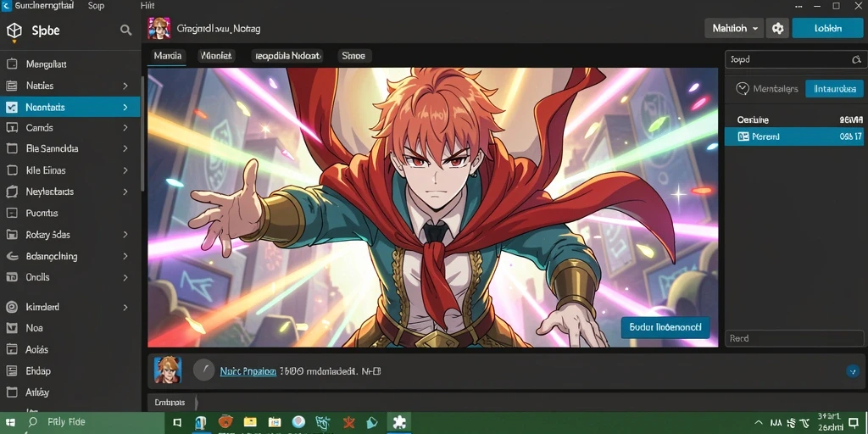Open the Naïc Pnpaiom link

(248, 371)
